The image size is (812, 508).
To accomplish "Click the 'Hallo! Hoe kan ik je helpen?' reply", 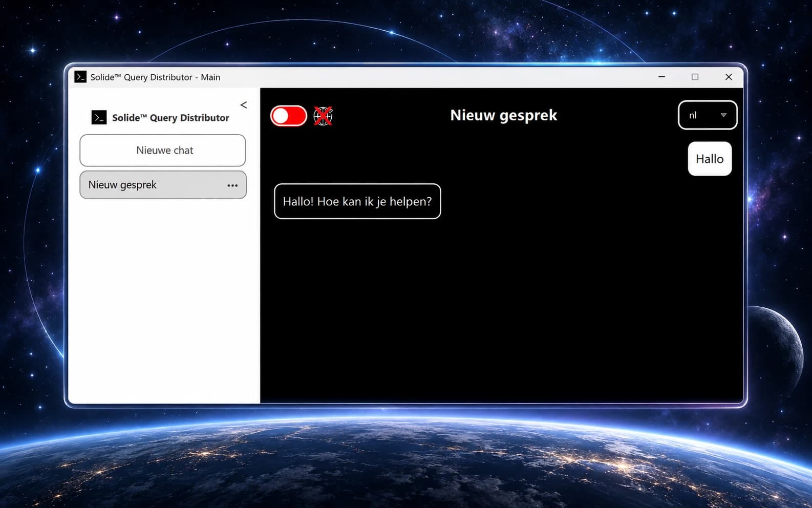I will coord(357,201).
